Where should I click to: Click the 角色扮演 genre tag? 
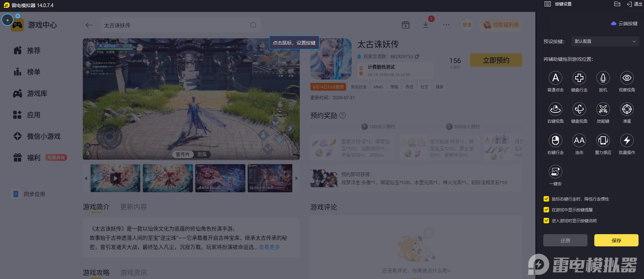pos(359,87)
